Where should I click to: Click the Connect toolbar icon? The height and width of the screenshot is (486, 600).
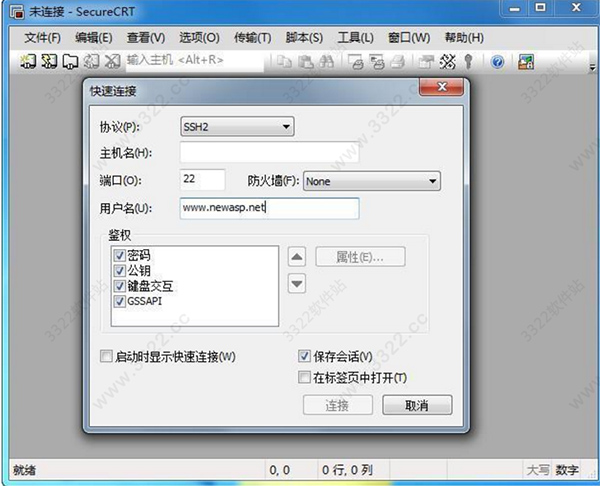point(28,61)
